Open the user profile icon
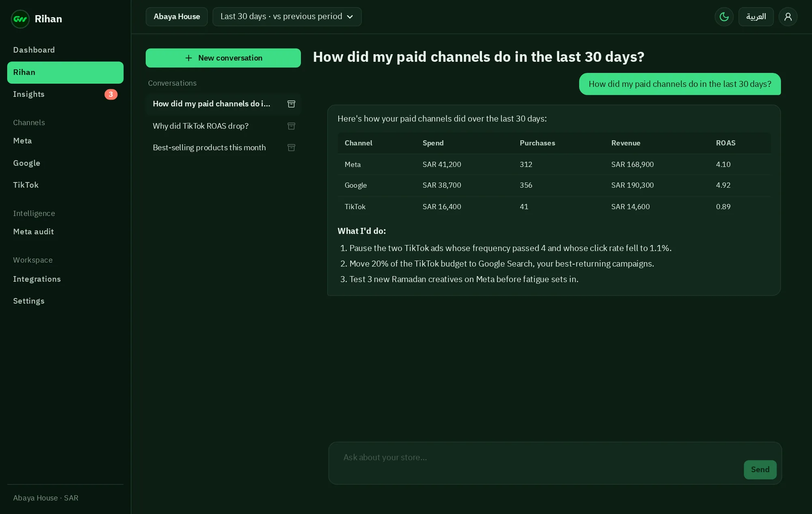The image size is (812, 514). [788, 17]
